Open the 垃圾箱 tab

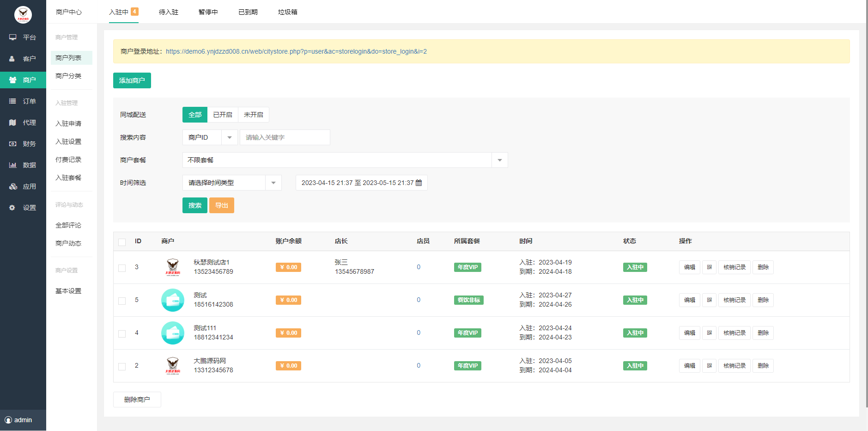pyautogui.click(x=287, y=12)
